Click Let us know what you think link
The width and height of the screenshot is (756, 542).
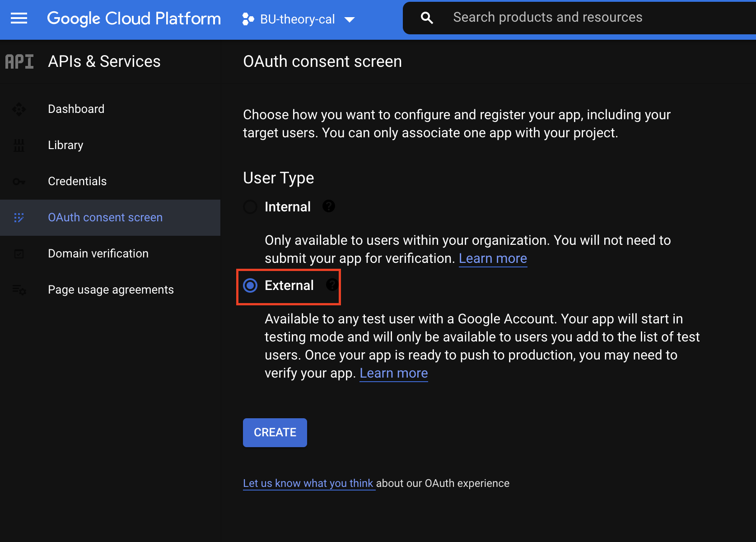[x=308, y=483]
